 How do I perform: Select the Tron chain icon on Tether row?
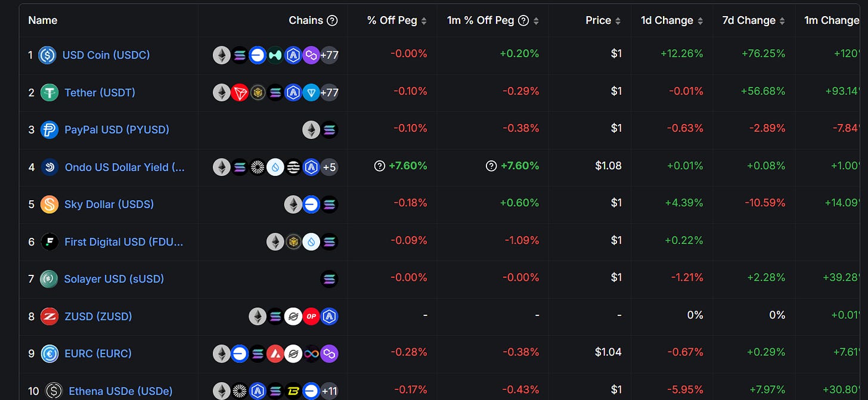tap(239, 92)
